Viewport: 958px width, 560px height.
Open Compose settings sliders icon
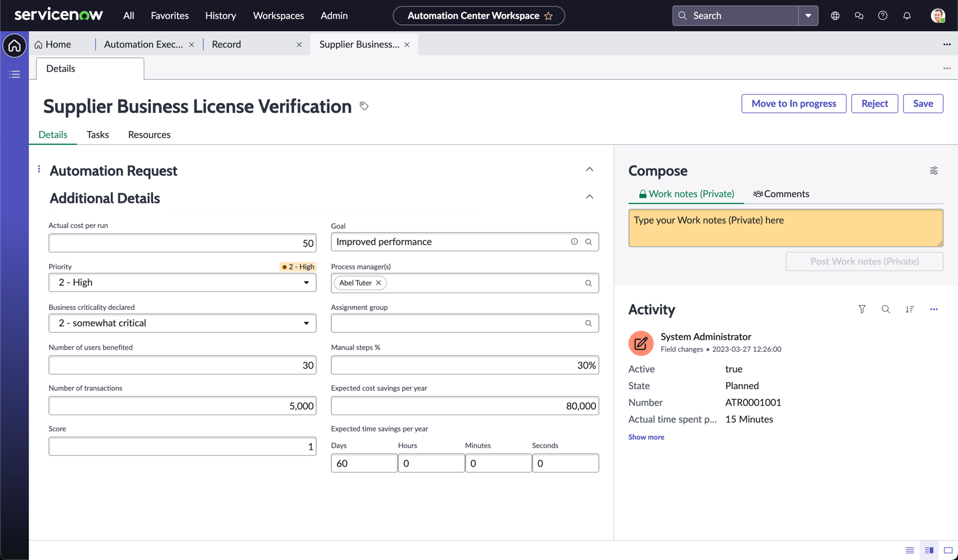pos(933,171)
